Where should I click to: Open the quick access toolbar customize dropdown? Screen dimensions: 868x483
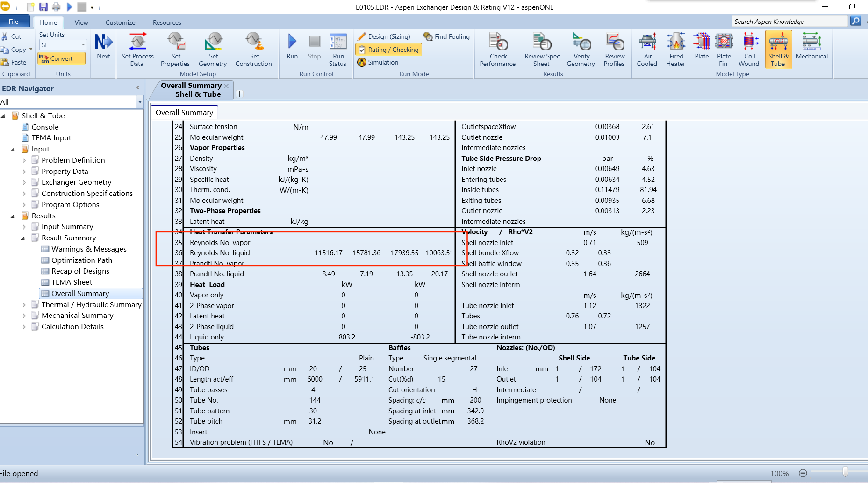click(92, 7)
